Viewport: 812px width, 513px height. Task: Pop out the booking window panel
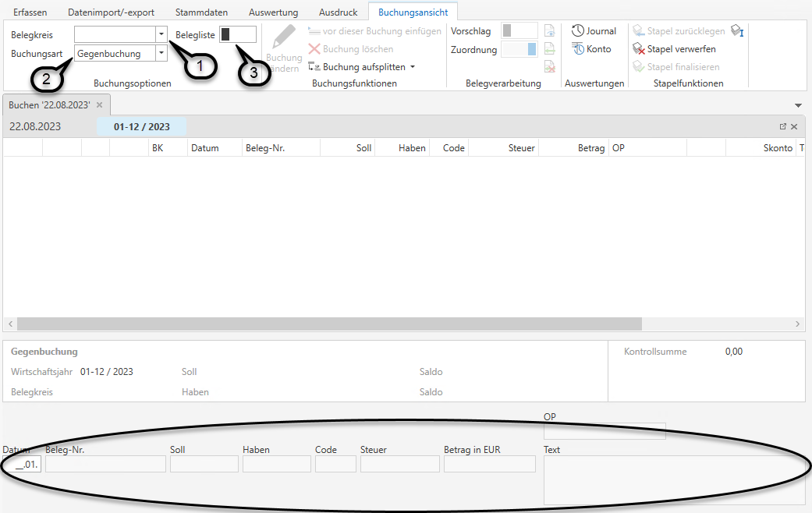tap(782, 126)
